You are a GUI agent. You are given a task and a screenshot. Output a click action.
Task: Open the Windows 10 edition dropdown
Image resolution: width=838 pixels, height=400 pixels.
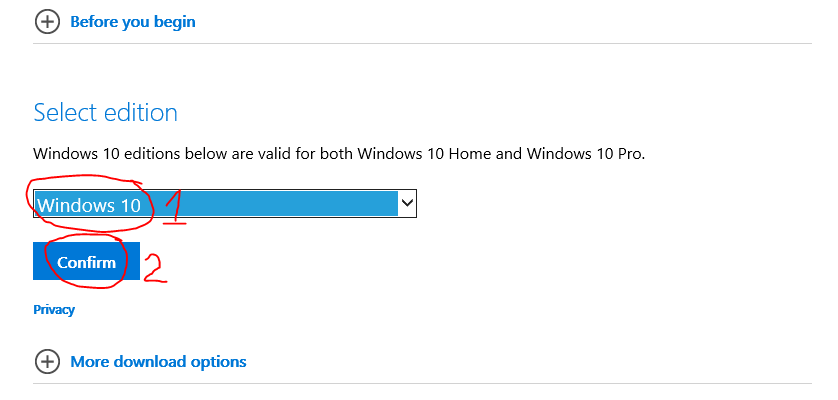(225, 203)
